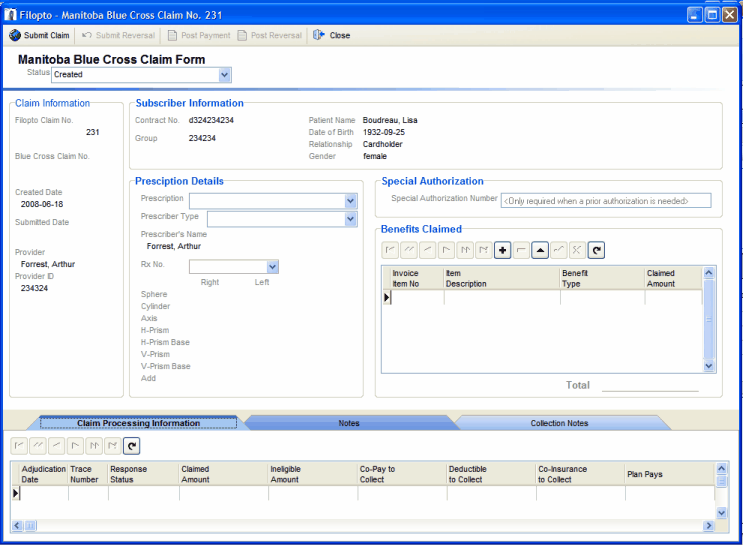Go to first record in Claim Processing navigator

coord(19,445)
